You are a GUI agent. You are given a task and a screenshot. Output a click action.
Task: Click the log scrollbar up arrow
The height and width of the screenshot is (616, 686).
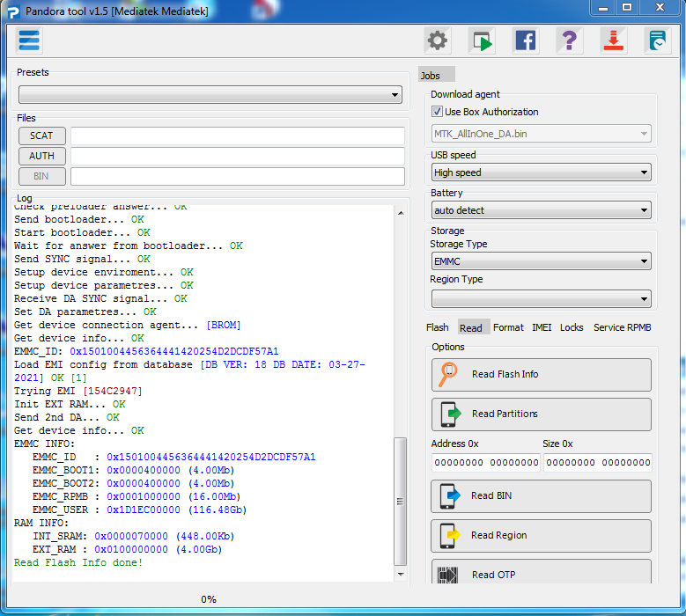[401, 213]
